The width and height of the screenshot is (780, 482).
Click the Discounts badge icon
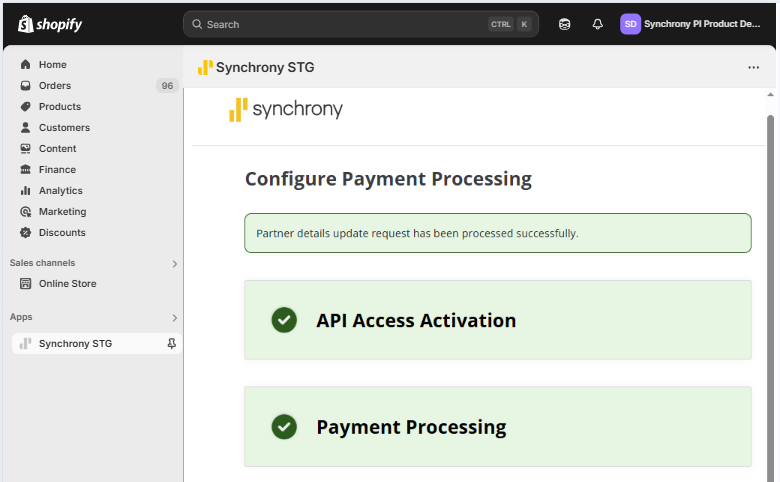click(x=26, y=233)
